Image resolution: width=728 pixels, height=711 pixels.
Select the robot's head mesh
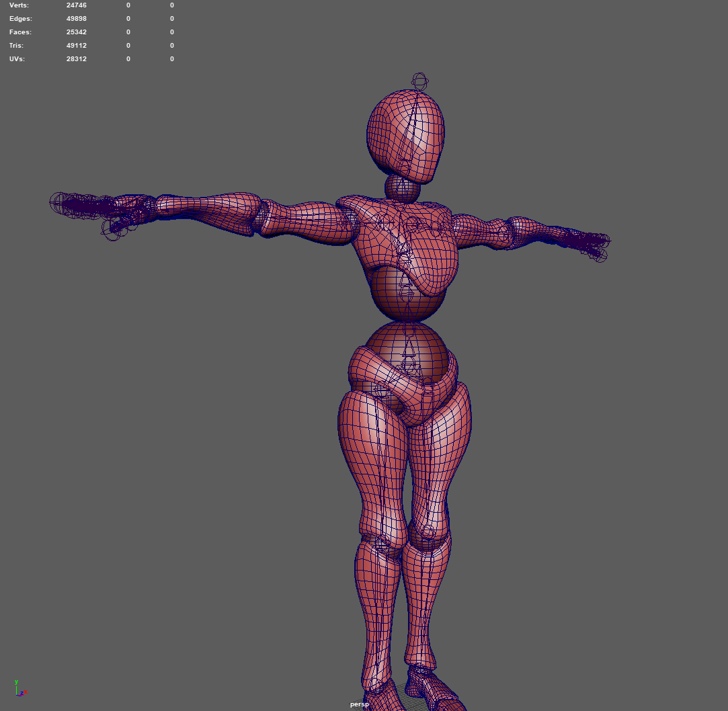[405, 136]
